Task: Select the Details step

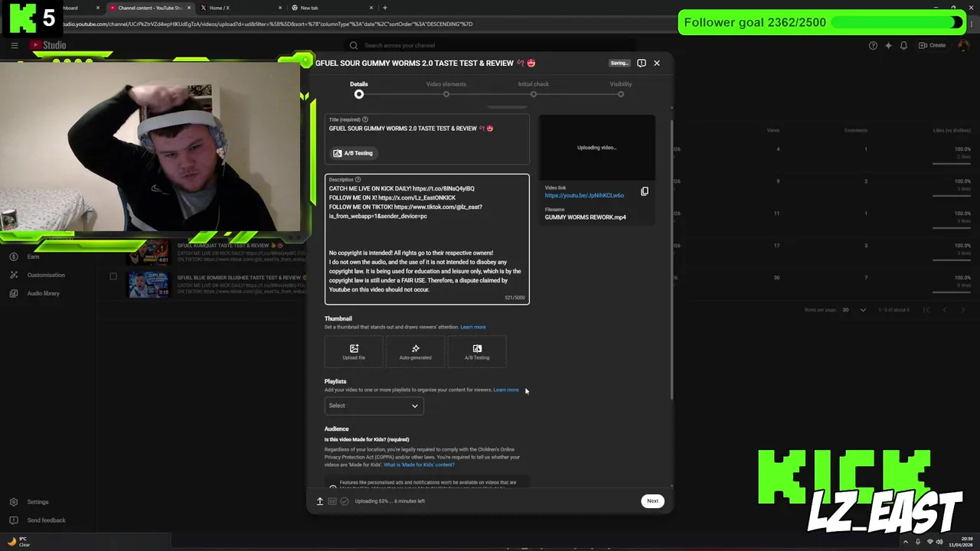Action: (359, 88)
